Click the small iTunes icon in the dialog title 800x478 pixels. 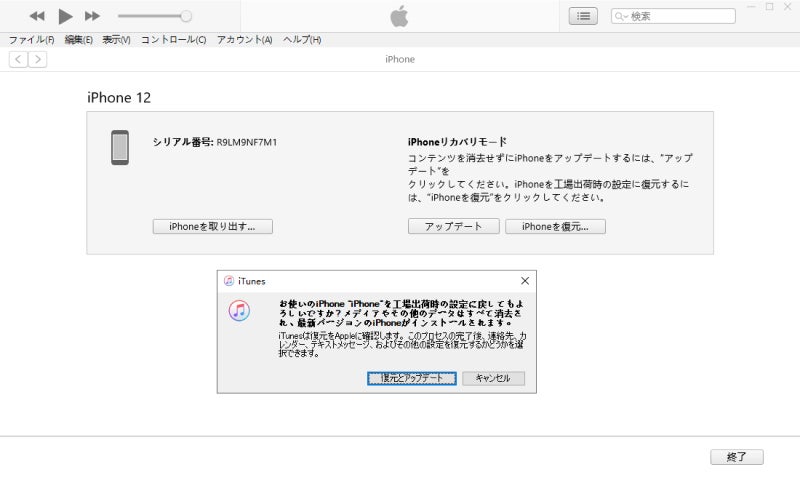click(229, 281)
